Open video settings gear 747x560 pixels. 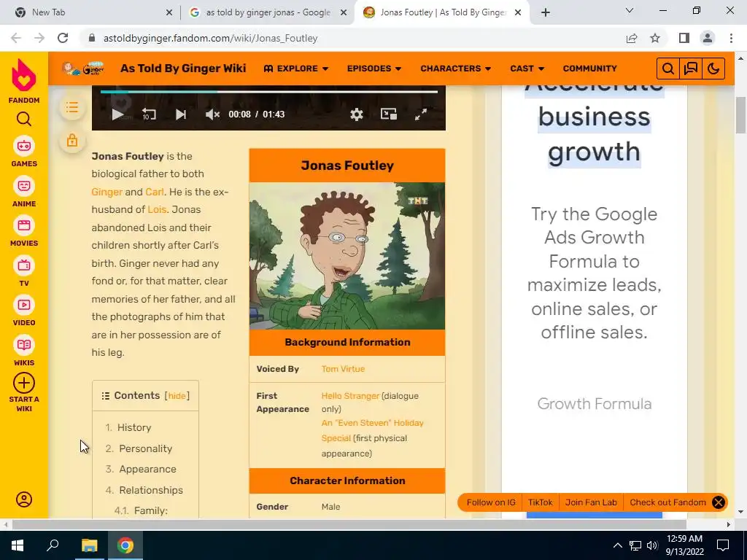coord(356,114)
